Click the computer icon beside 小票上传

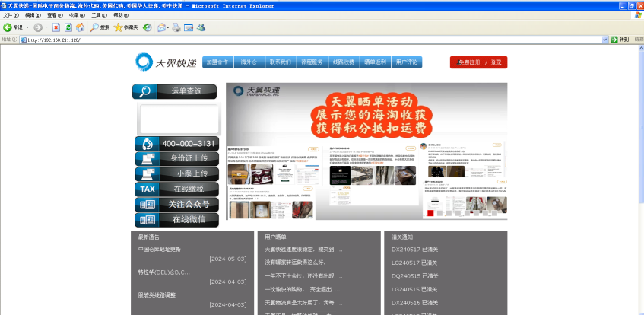[x=147, y=174]
